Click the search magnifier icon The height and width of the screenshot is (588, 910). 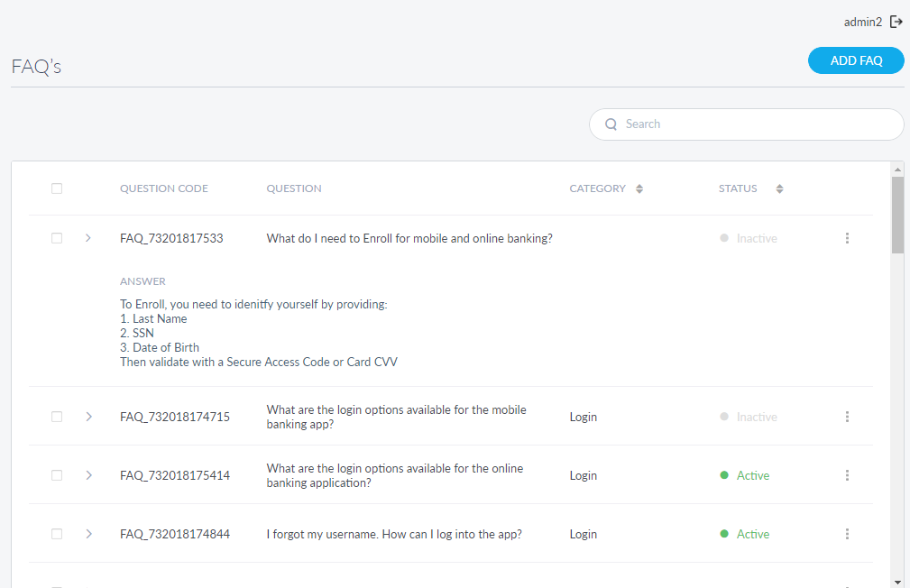click(611, 124)
